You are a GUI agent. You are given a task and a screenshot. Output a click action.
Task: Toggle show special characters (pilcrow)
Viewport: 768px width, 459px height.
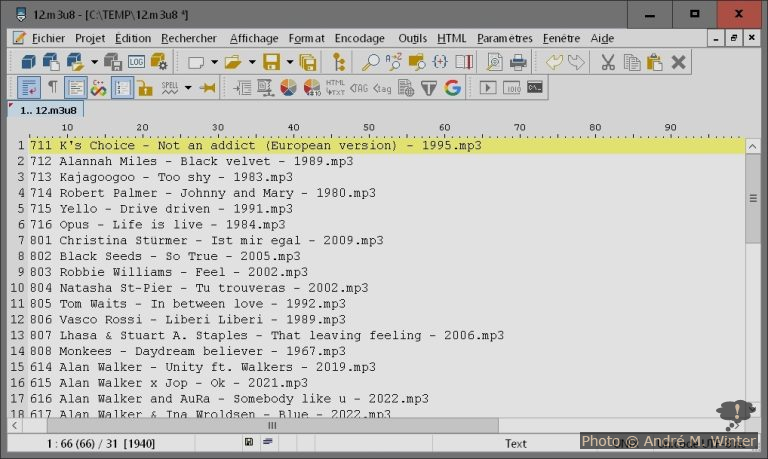point(52,88)
